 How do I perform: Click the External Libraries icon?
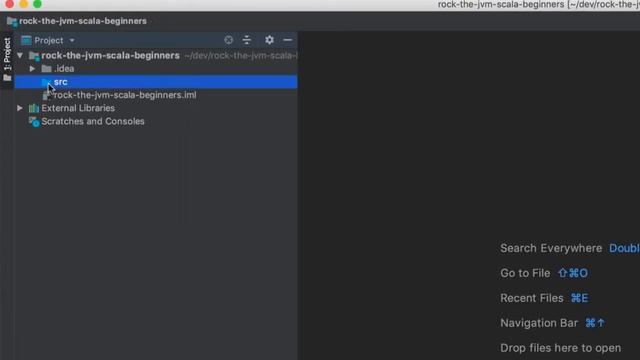34,108
